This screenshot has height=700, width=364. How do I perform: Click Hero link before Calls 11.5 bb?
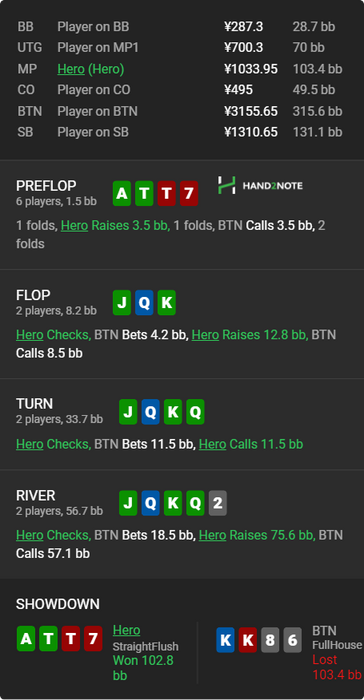coord(212,444)
